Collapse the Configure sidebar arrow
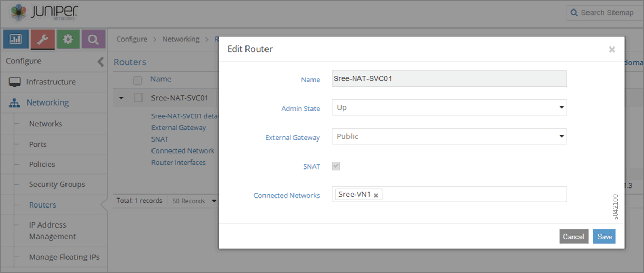644x273 pixels. point(101,62)
